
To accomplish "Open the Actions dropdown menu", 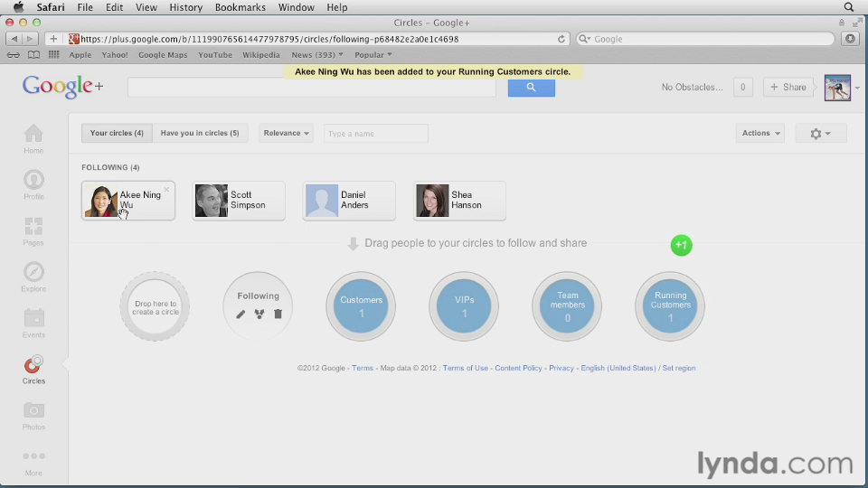I will (x=759, y=133).
